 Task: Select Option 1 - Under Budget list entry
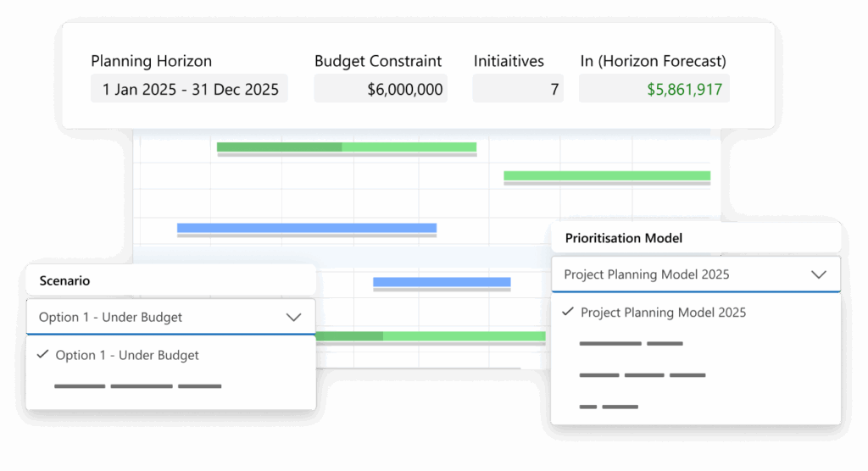point(171,355)
